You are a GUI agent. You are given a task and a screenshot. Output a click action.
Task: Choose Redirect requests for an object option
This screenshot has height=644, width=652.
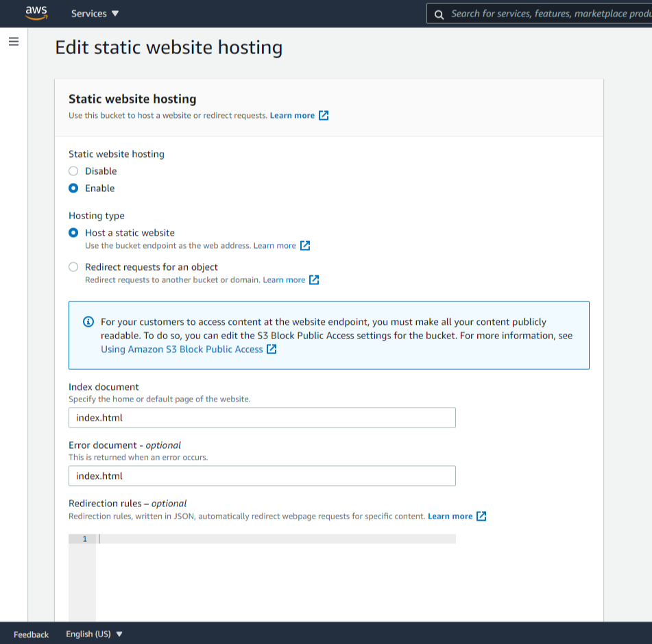(73, 267)
